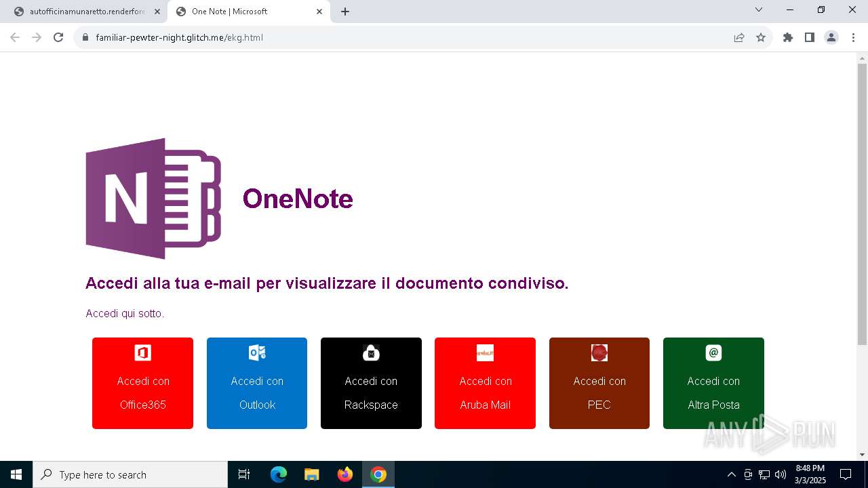Click the OneNote heading text
The image size is (868, 488).
pyautogui.click(x=298, y=199)
